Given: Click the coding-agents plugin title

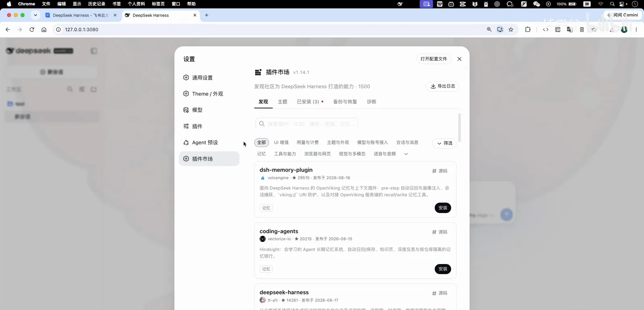Looking at the screenshot, I should (279, 231).
